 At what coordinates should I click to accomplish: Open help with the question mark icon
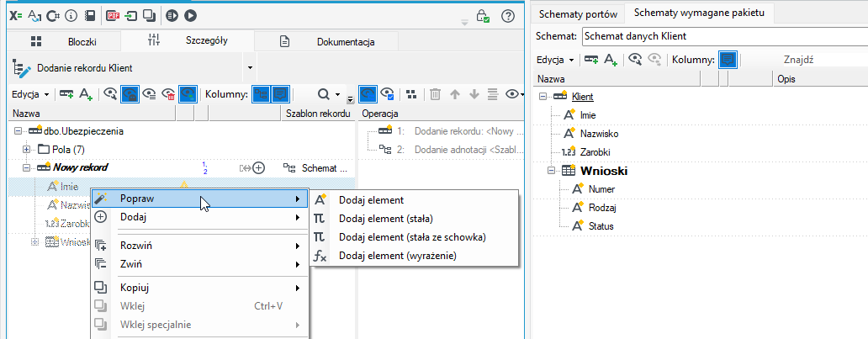(508, 16)
